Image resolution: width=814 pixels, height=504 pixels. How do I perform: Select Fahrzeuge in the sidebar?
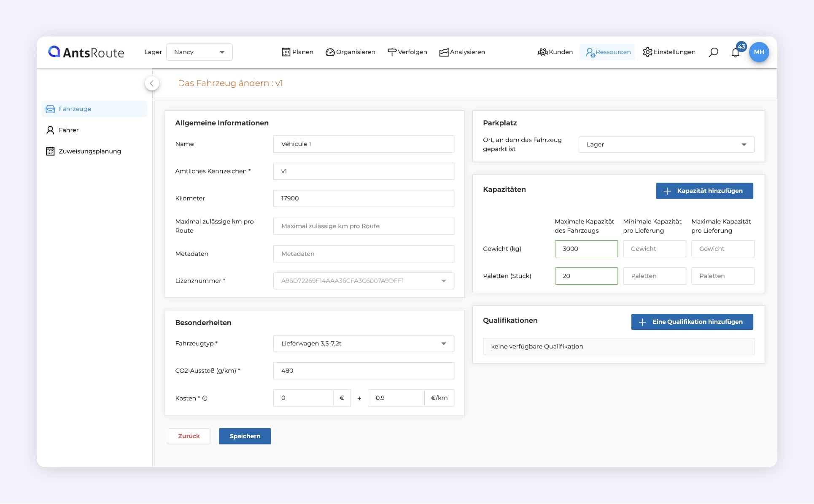point(75,109)
